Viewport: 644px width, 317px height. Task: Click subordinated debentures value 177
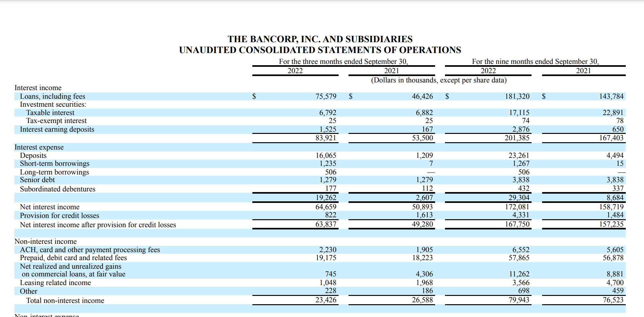pyautogui.click(x=331, y=188)
